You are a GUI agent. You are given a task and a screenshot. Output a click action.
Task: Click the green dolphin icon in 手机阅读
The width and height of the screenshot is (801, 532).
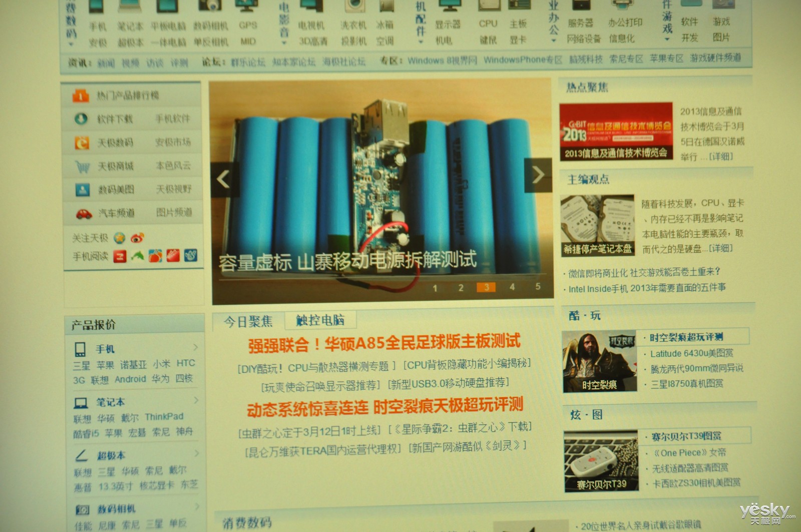(137, 256)
